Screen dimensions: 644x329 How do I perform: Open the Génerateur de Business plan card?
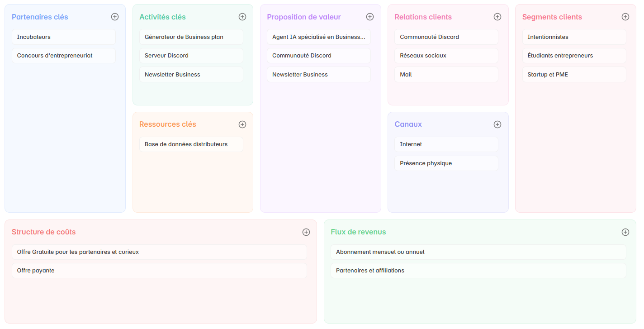click(x=191, y=37)
